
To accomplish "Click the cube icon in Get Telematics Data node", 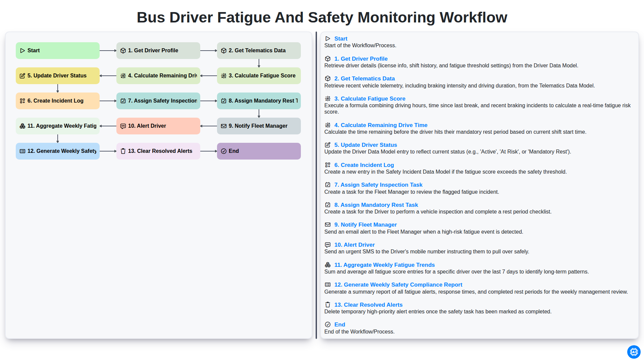I will [224, 51].
